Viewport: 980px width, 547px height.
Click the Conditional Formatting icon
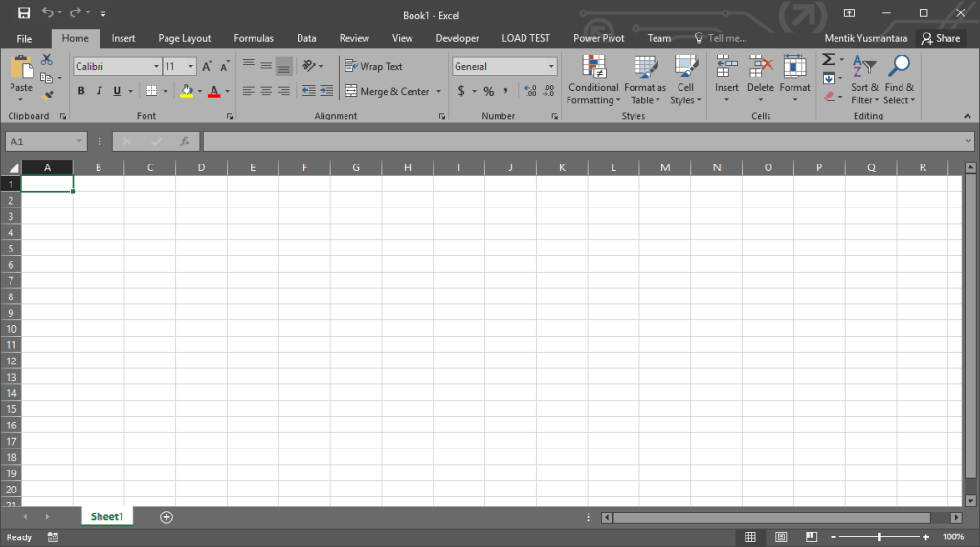(x=593, y=67)
